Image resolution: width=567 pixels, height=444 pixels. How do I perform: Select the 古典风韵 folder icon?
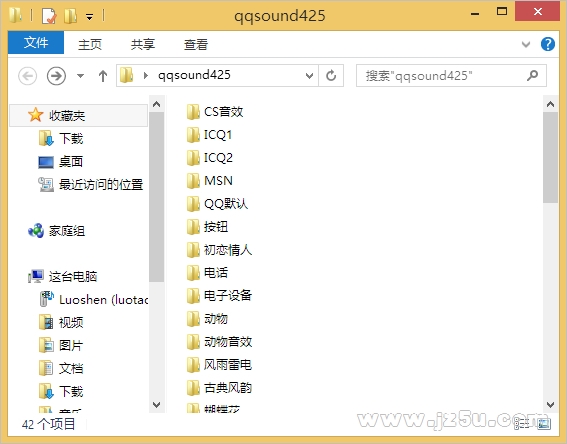tap(193, 388)
